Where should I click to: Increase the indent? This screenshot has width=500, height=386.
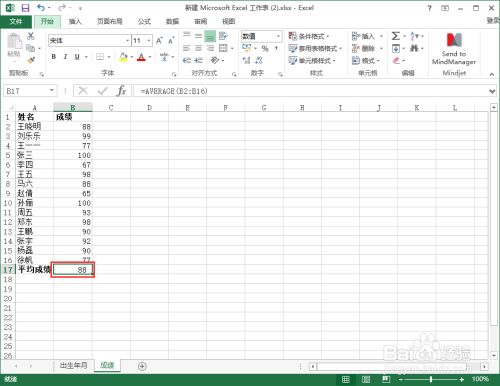[198, 60]
